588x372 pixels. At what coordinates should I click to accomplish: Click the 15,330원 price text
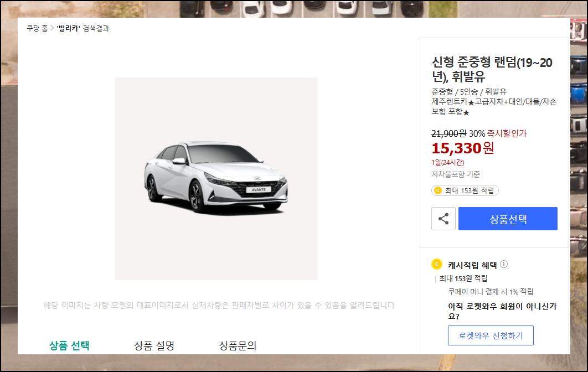462,148
